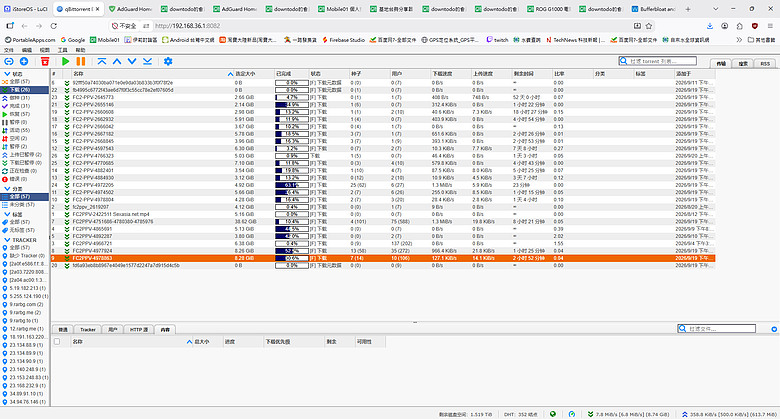Image resolution: width=780 pixels, height=419 pixels.
Task: Click the filter files search field
Action: pos(716,328)
